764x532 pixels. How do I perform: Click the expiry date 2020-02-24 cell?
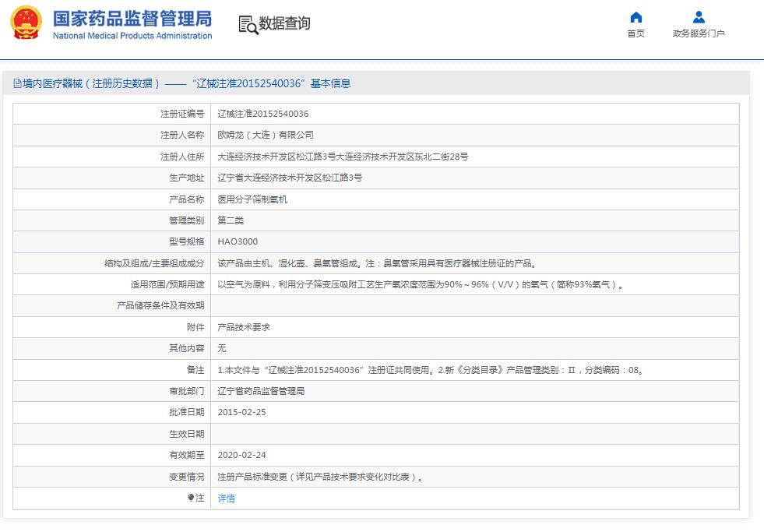tap(242, 456)
